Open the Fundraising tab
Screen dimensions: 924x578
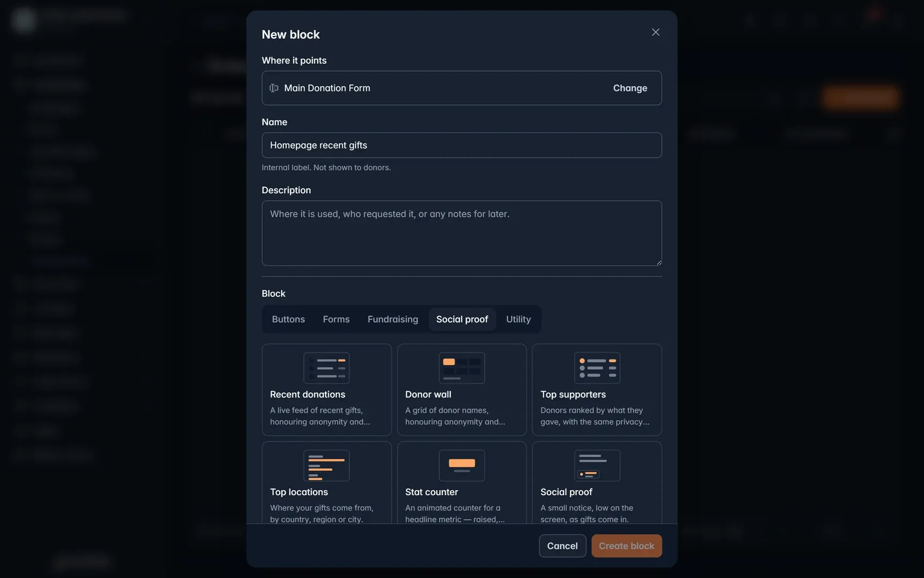(x=392, y=319)
